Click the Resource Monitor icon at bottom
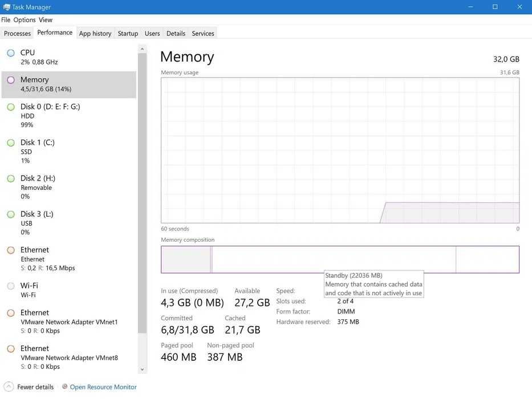 click(x=64, y=387)
